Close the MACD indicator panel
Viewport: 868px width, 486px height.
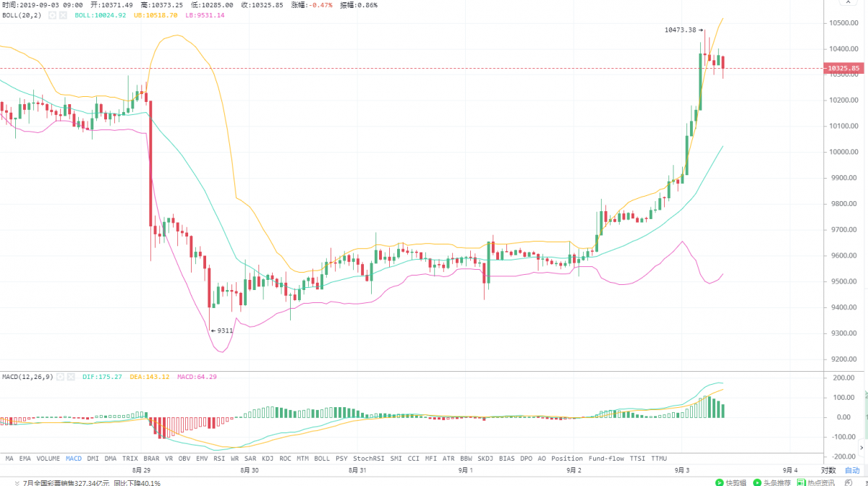click(72, 377)
